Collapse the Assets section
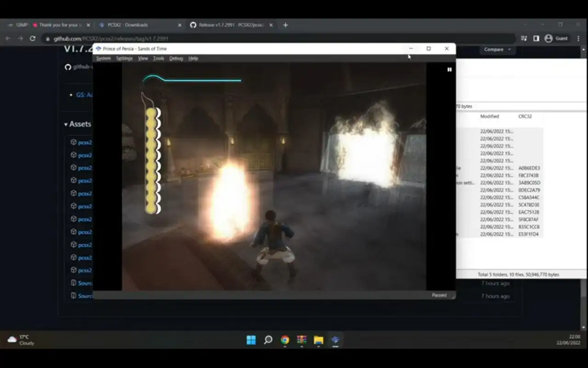Screen dimensions: 588x368 [x=78, y=124]
